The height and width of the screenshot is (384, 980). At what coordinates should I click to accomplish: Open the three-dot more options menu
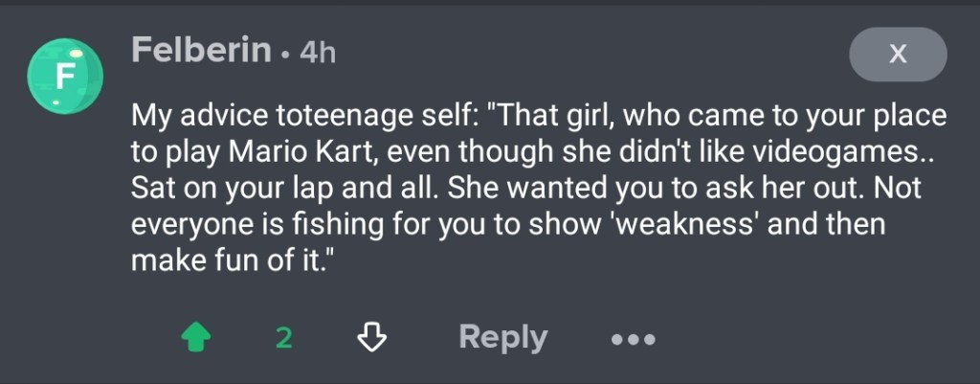(633, 338)
